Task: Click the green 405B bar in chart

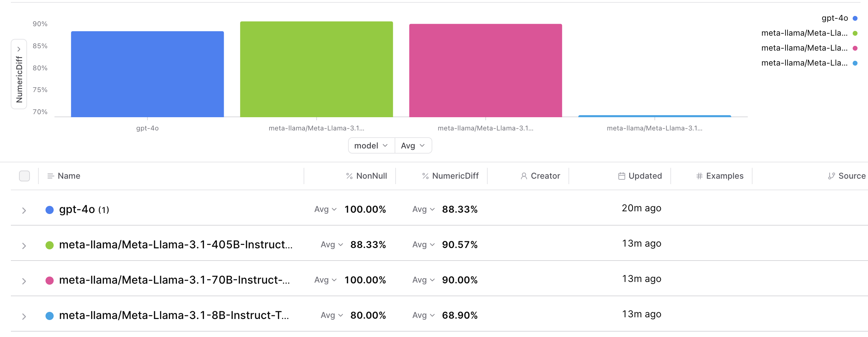Action: tap(317, 69)
